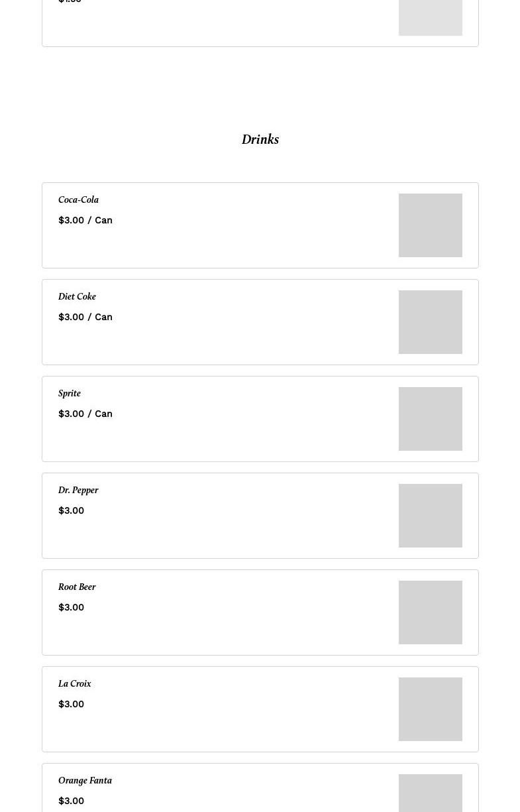Viewport: 520px width, 812px height.
Task: Click the Orange Fanta thumbnail
Action: (430, 794)
